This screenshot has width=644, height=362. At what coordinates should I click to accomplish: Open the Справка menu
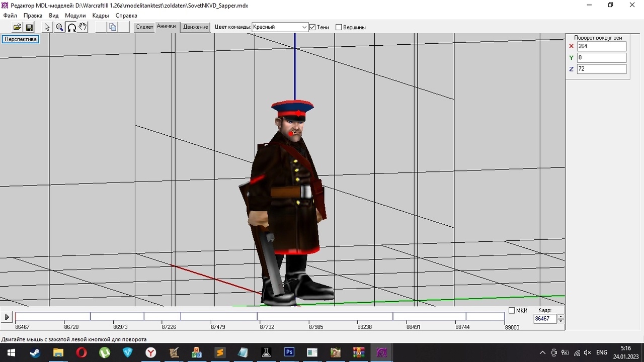[126, 16]
